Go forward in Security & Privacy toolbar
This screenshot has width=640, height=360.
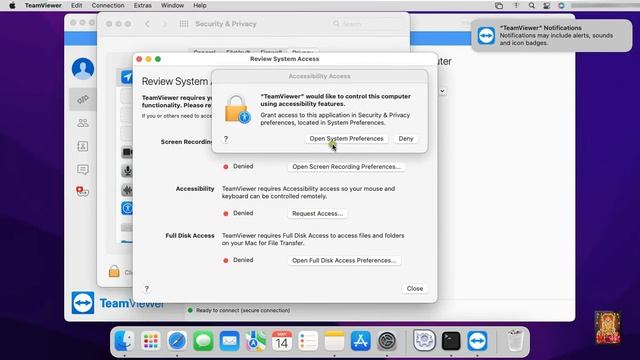coord(164,24)
